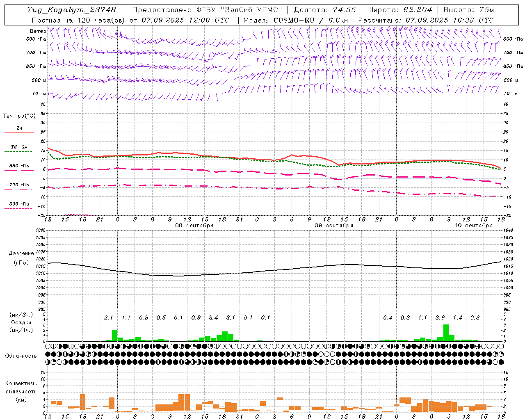The height and width of the screenshot is (420, 525).
Task: Click the Осадки panel label
Action: point(21,322)
